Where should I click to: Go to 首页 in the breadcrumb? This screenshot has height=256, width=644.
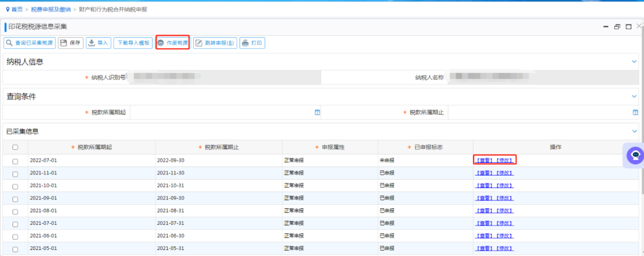point(17,9)
